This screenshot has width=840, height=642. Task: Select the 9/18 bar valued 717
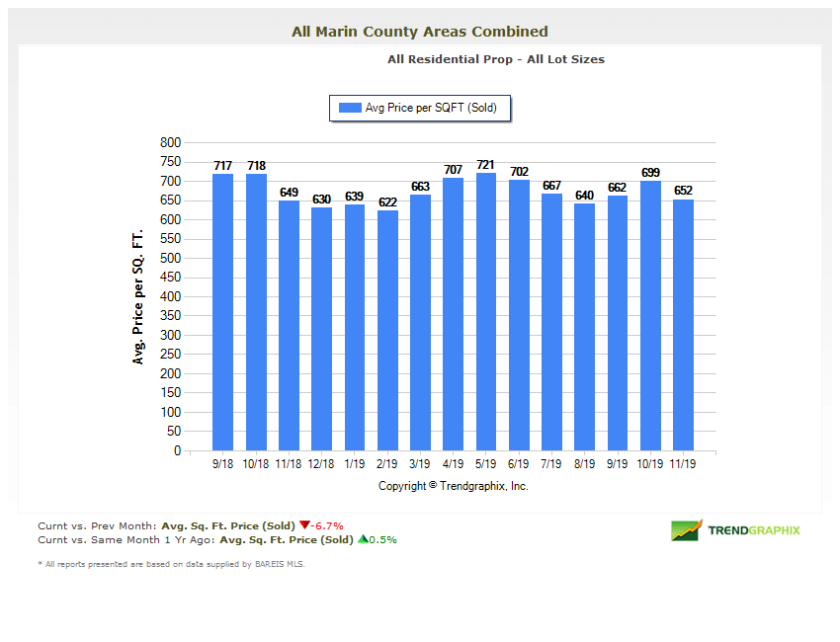tap(222, 312)
